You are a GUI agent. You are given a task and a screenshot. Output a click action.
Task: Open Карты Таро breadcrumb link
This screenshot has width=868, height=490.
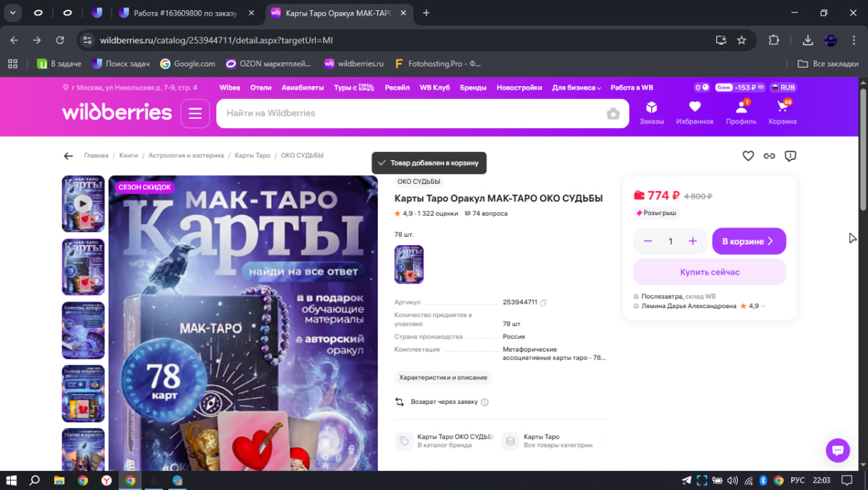[252, 155]
